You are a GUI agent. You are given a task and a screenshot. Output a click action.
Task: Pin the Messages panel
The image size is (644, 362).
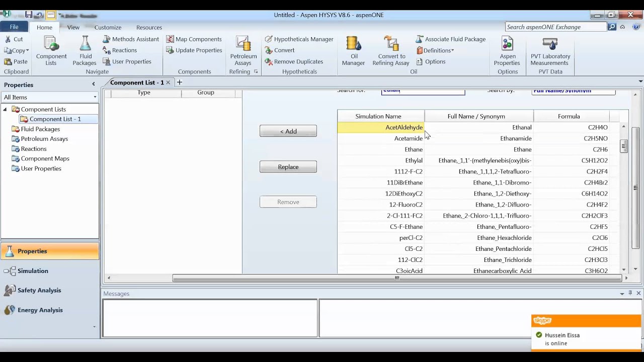[x=630, y=293]
